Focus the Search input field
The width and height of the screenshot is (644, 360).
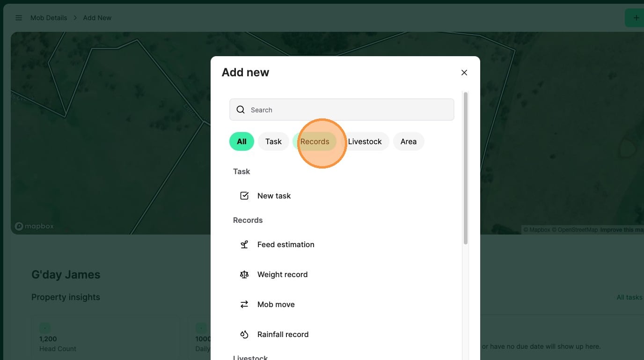point(342,110)
